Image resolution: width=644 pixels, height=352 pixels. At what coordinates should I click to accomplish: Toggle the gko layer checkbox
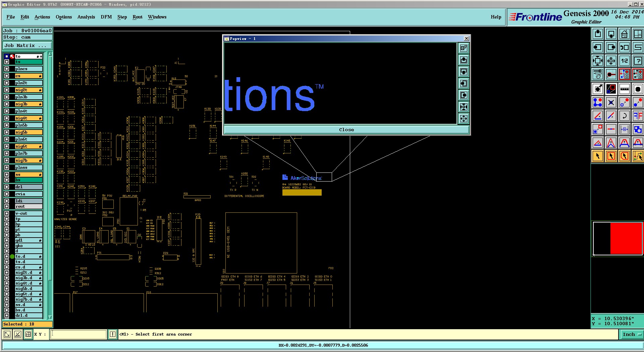pos(7,246)
